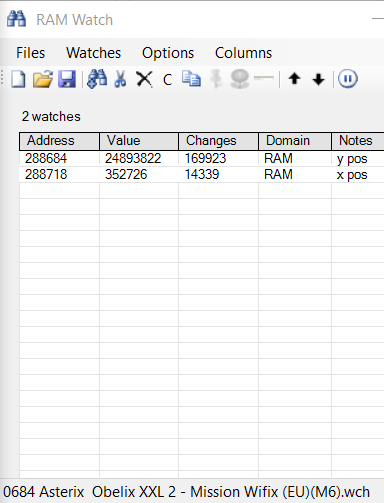
Task: Click the RAM Watch binoculars title icon
Action: [x=16, y=19]
